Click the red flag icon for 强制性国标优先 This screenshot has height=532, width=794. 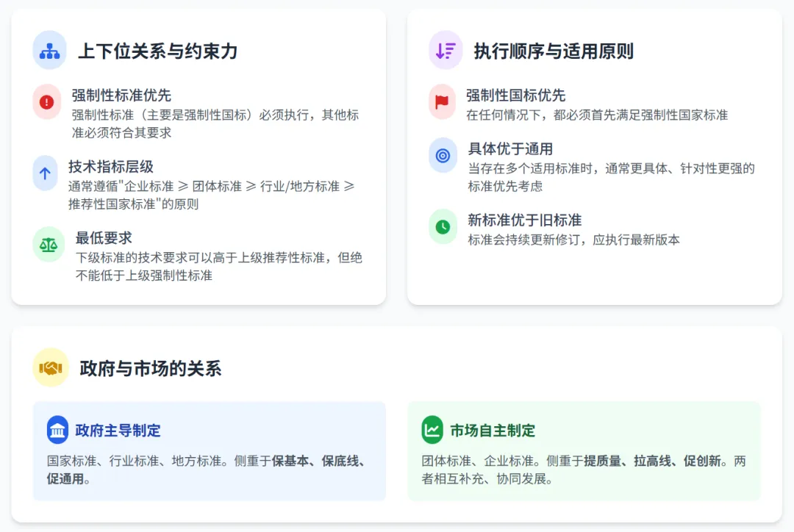[x=442, y=101]
